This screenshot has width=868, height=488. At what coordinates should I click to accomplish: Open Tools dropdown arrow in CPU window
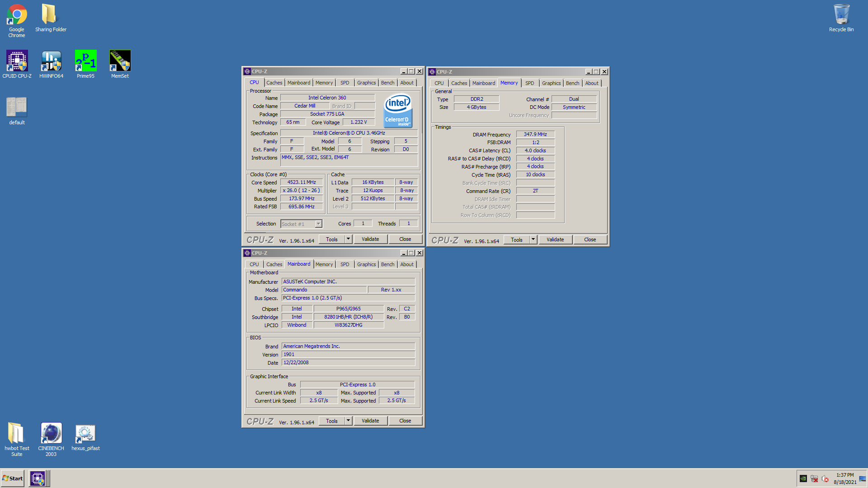click(348, 239)
